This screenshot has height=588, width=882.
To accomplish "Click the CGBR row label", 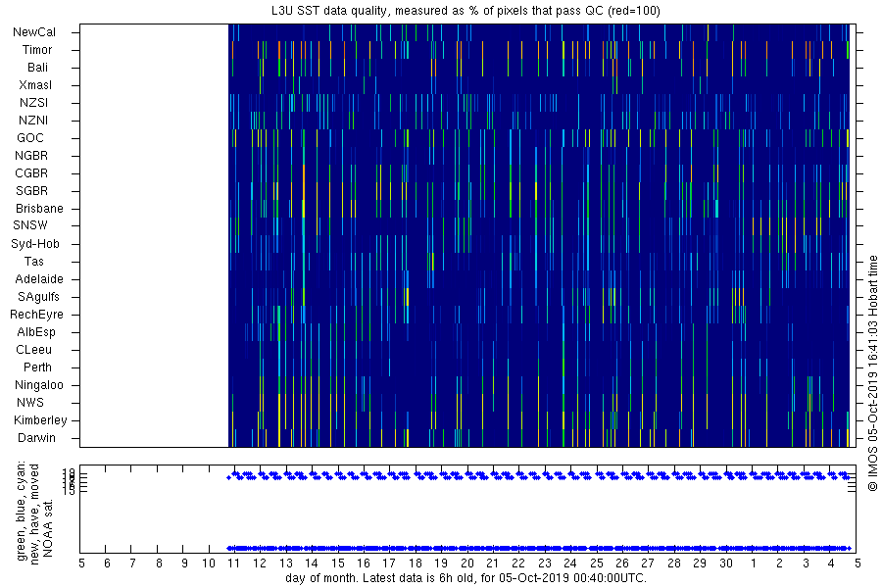I will click(x=31, y=173).
